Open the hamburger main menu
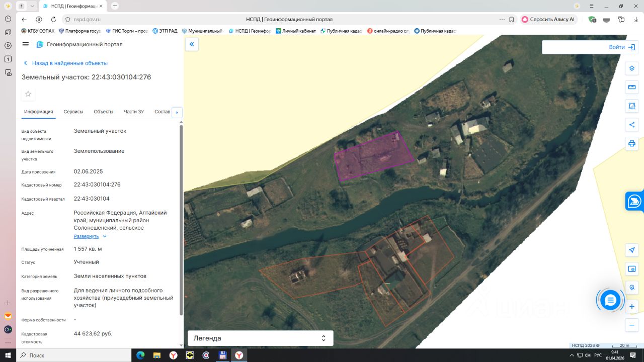The width and height of the screenshot is (644, 362). click(26, 44)
